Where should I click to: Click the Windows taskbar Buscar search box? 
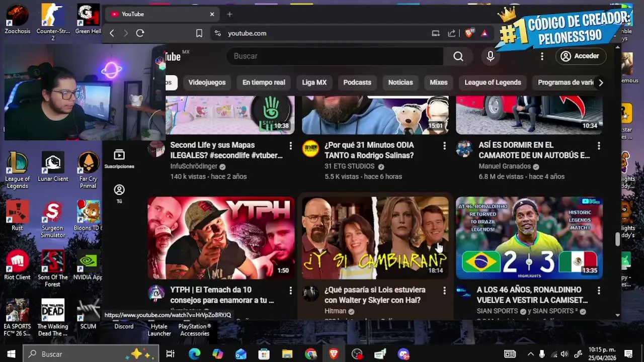pos(91,354)
